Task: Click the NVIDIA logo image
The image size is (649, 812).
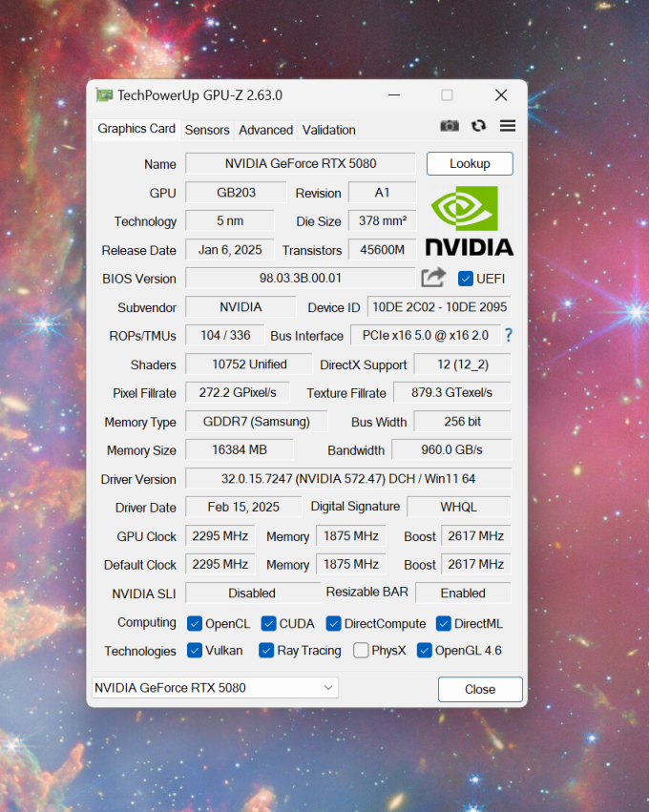Action: pos(470,221)
